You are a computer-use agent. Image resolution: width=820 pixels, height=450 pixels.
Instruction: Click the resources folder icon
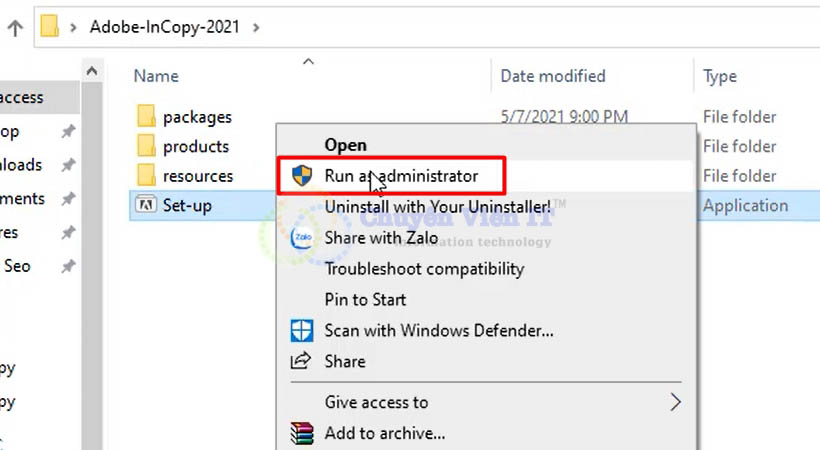tap(145, 176)
